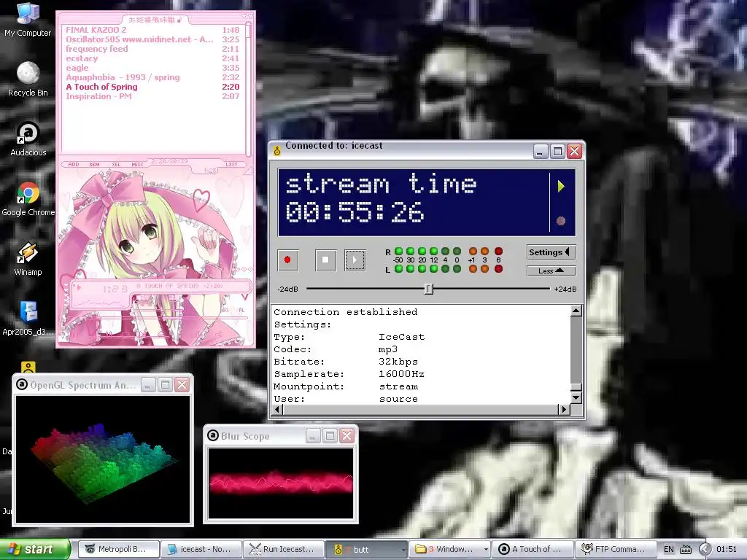Select 'FINAL KAZOO 2' in the playlist
747x560 pixels.
point(152,30)
